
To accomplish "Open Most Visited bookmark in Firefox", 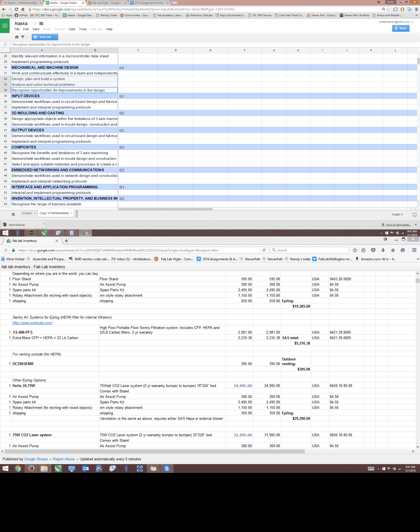I will pos(13,259).
